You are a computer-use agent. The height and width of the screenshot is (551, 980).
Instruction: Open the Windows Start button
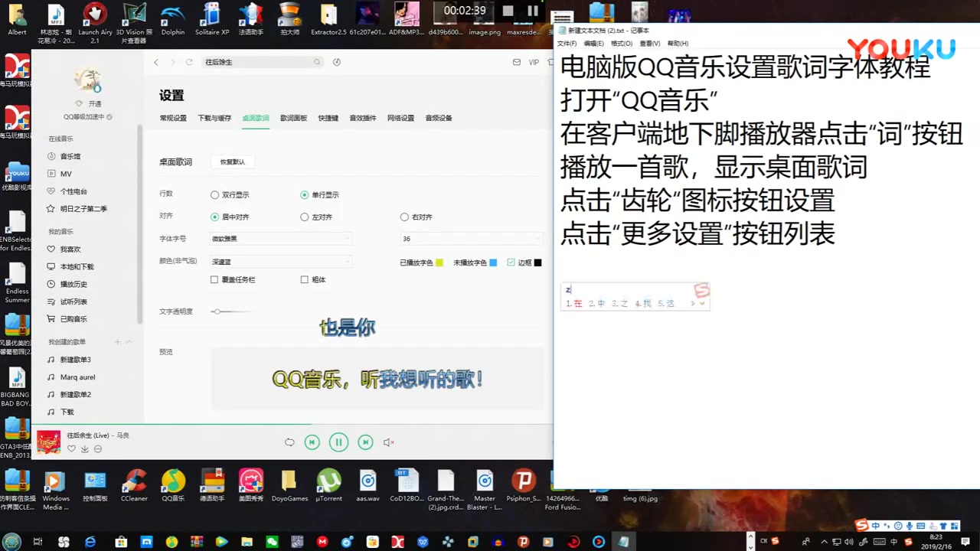(x=11, y=542)
